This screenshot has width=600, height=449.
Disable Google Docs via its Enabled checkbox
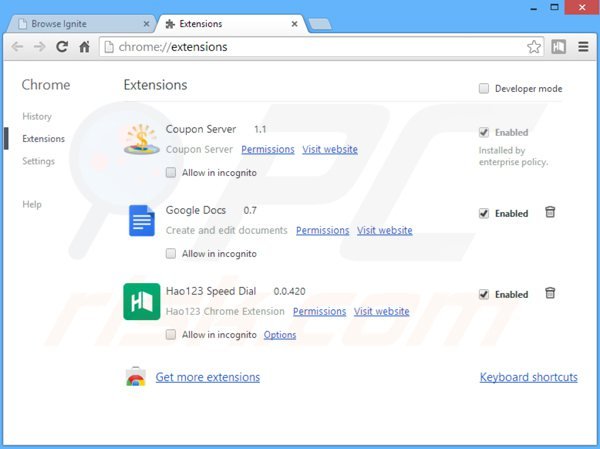click(x=484, y=213)
